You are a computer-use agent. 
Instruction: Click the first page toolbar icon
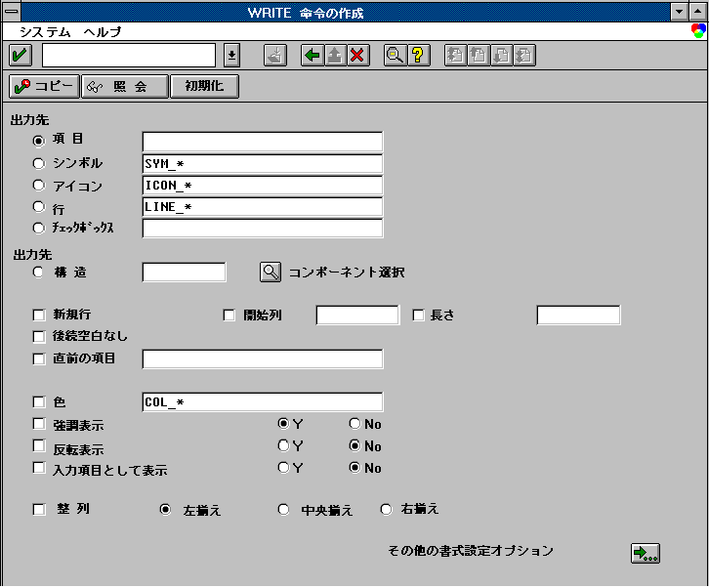pos(455,56)
